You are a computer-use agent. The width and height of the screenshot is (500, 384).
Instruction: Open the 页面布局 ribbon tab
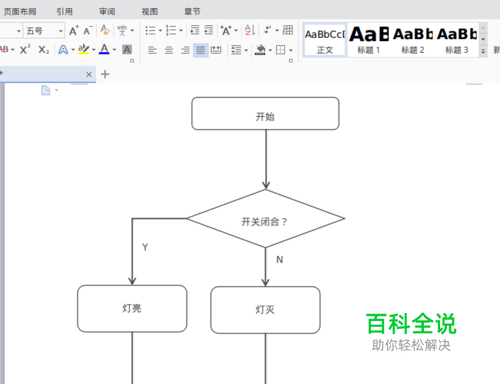(x=20, y=12)
